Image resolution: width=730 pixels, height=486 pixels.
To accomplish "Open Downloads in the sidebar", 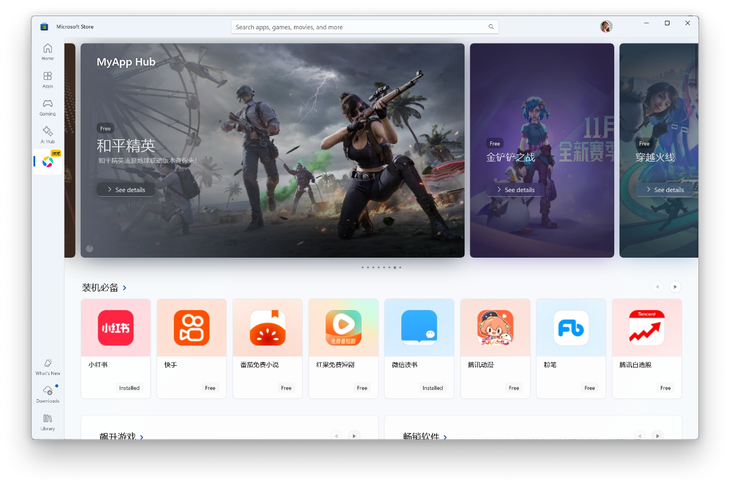I will pos(47,393).
